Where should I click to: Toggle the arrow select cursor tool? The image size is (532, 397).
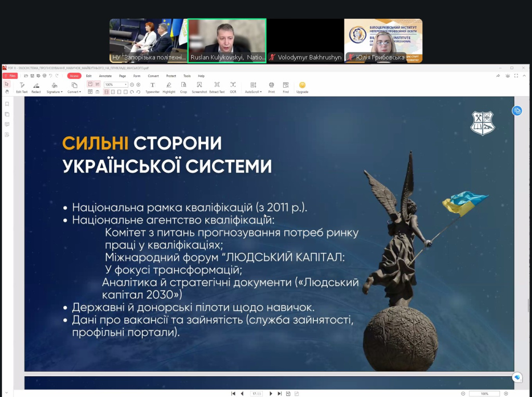click(x=7, y=84)
